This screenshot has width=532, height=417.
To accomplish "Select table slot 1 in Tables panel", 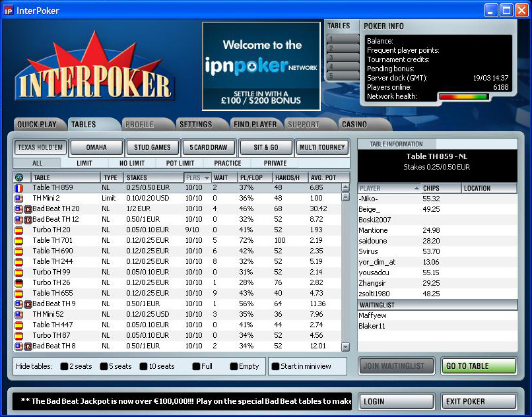I will [x=343, y=39].
